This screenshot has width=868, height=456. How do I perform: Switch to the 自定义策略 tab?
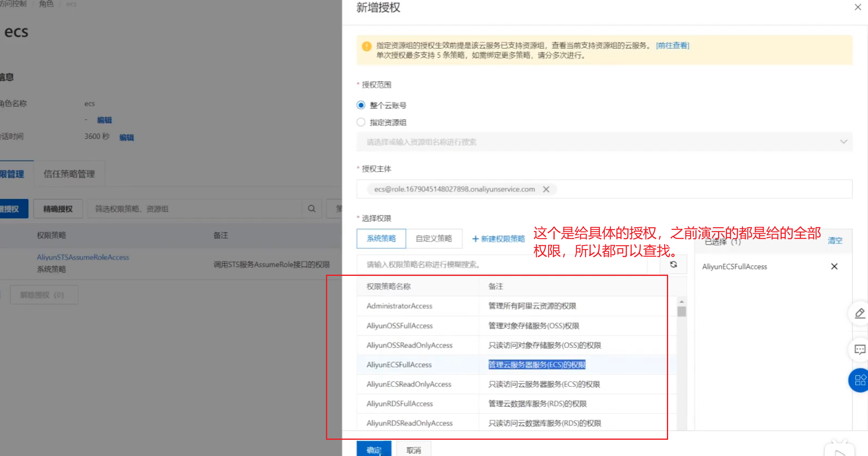click(x=433, y=239)
